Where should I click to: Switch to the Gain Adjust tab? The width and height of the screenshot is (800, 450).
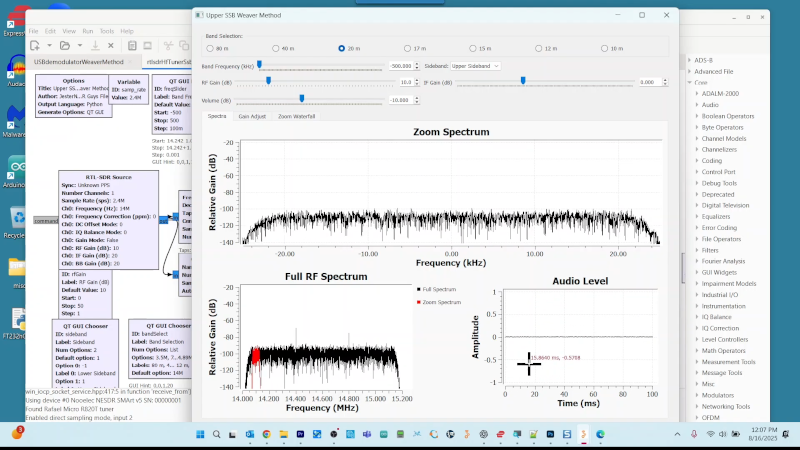click(x=252, y=116)
